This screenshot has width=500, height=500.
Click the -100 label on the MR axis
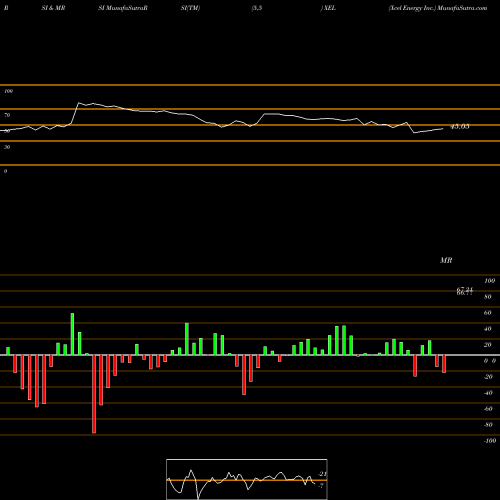coord(490,441)
